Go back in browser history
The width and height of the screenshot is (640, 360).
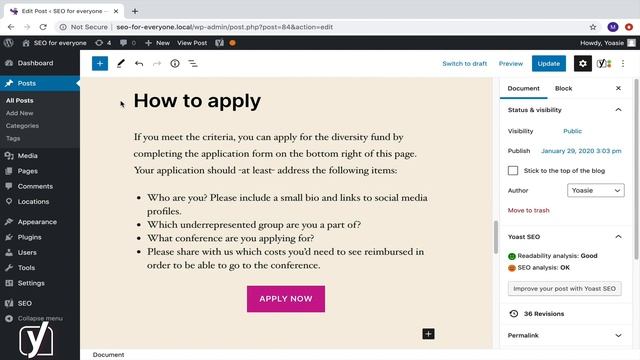click(11, 27)
